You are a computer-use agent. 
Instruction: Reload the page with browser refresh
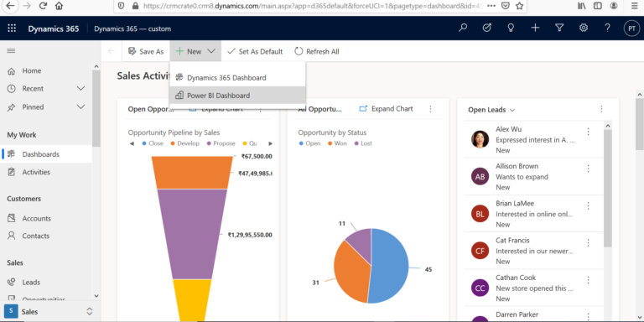click(43, 6)
